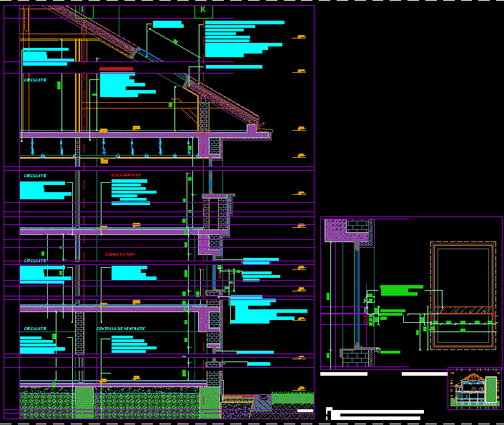This screenshot has width=504, height=425.
Task: Click the topmost orange level marker symbol
Action: 302,36
